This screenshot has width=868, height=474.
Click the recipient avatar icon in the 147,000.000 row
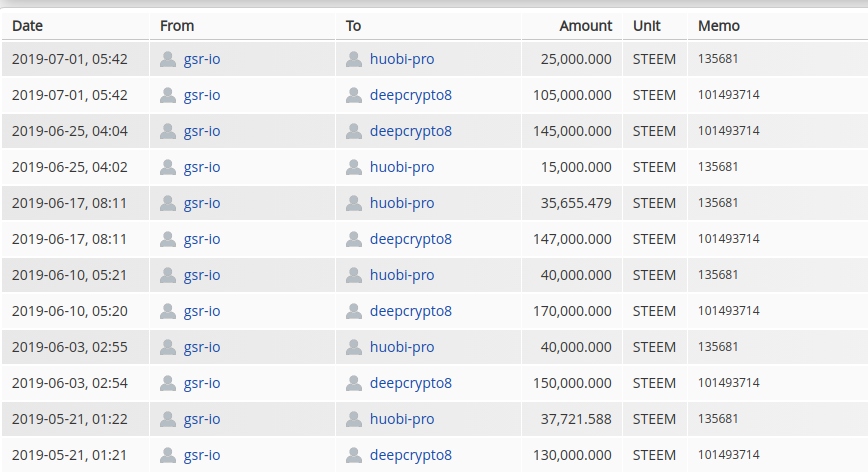click(x=354, y=239)
